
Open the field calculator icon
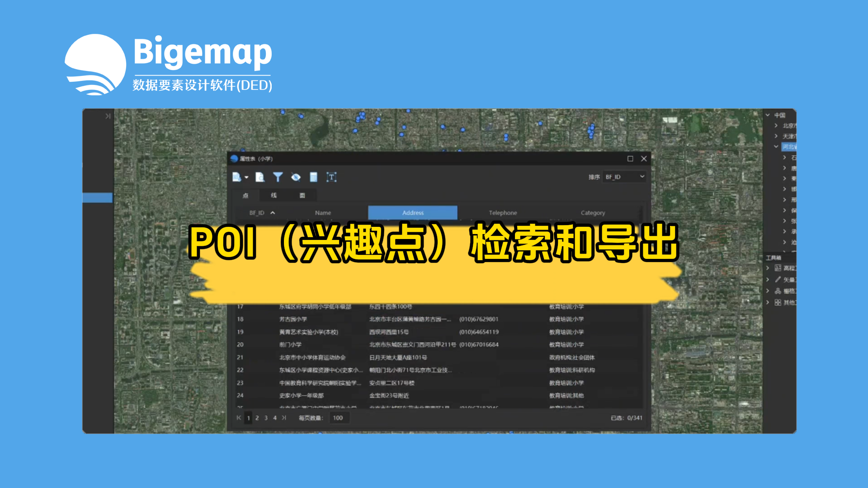coord(313,177)
